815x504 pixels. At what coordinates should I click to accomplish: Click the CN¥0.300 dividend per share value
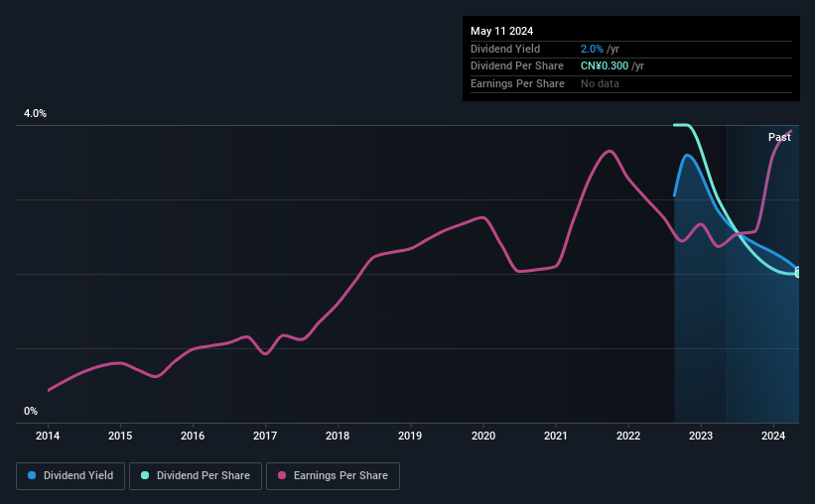[x=611, y=65]
